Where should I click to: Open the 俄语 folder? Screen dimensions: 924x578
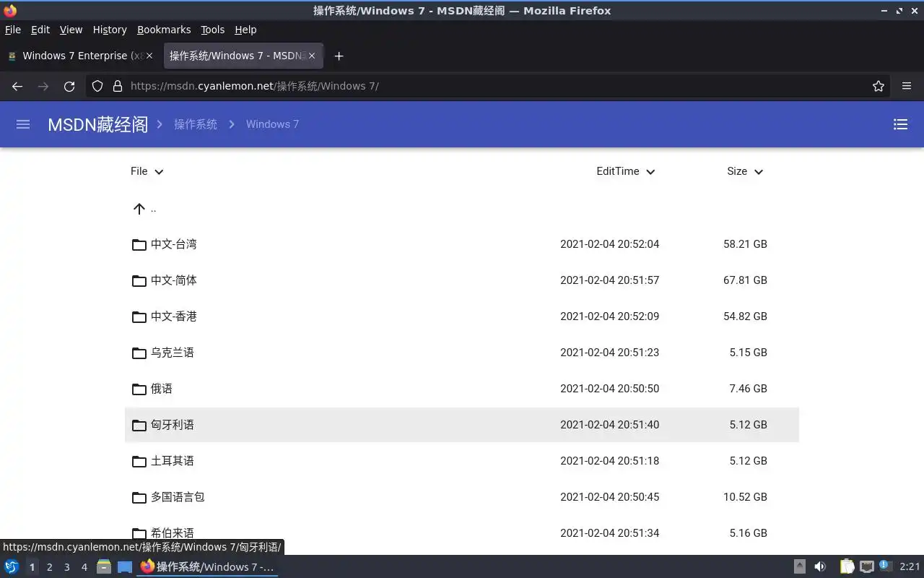(462, 389)
